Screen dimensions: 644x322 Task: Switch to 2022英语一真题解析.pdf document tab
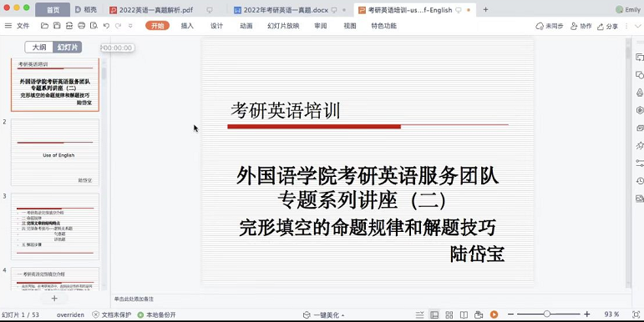tap(151, 10)
